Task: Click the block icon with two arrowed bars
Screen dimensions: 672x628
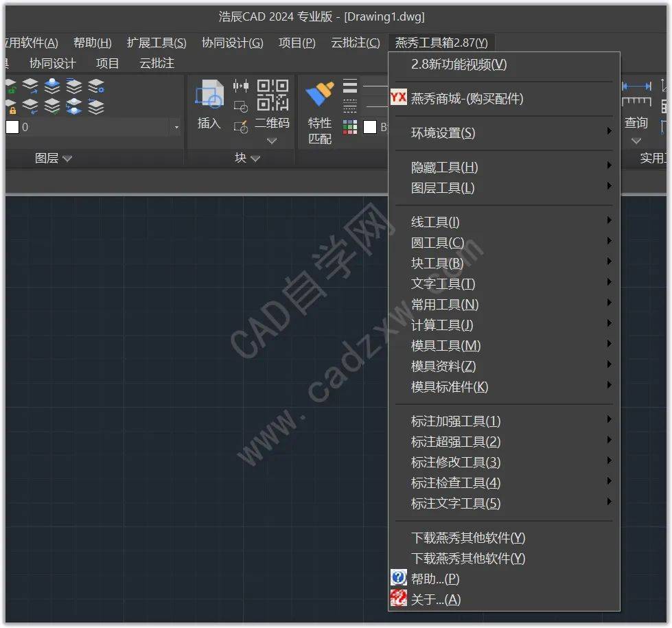Action: click(x=241, y=86)
